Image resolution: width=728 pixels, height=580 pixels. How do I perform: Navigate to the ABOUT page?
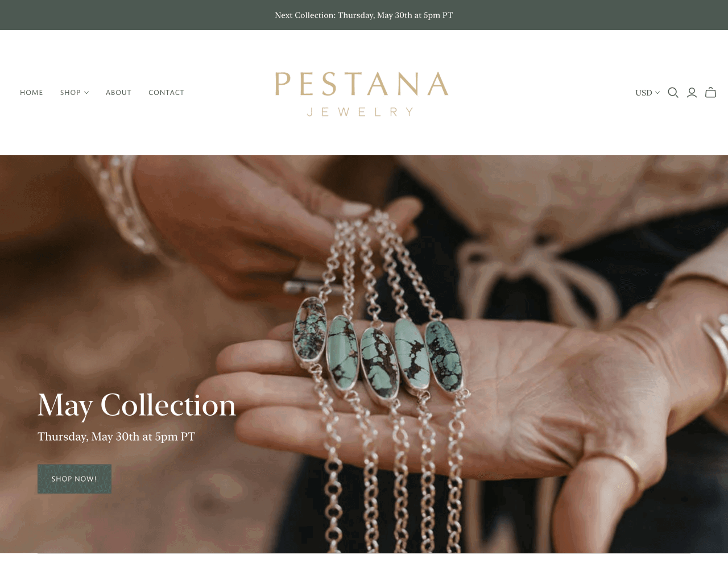[118, 93]
